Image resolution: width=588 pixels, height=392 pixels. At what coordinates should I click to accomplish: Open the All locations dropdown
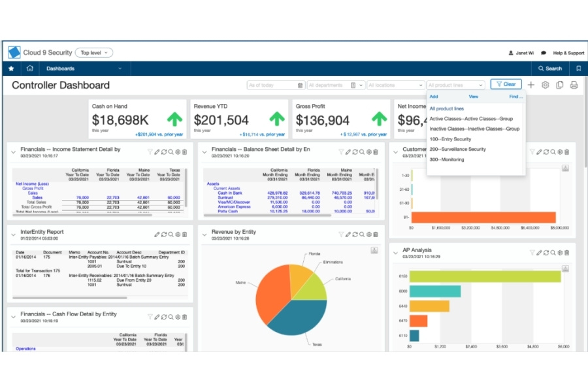pos(396,85)
